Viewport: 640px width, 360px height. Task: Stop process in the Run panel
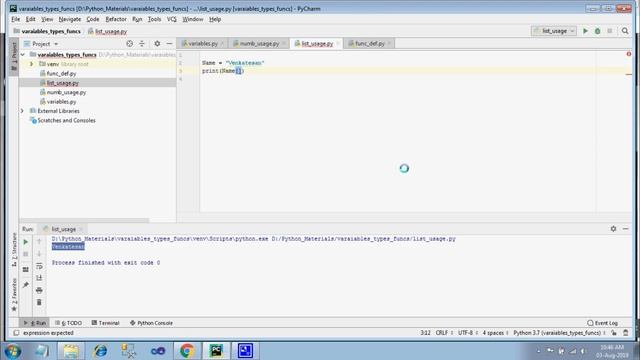[26, 254]
